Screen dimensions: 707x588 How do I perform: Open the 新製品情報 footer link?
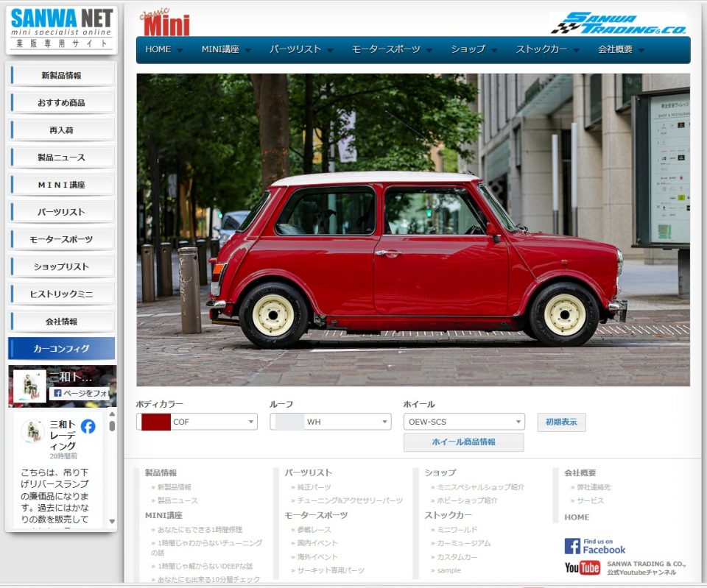coord(174,487)
